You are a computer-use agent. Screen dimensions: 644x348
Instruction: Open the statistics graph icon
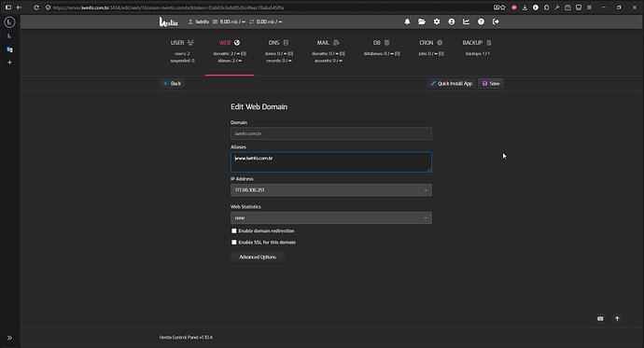tap(466, 21)
